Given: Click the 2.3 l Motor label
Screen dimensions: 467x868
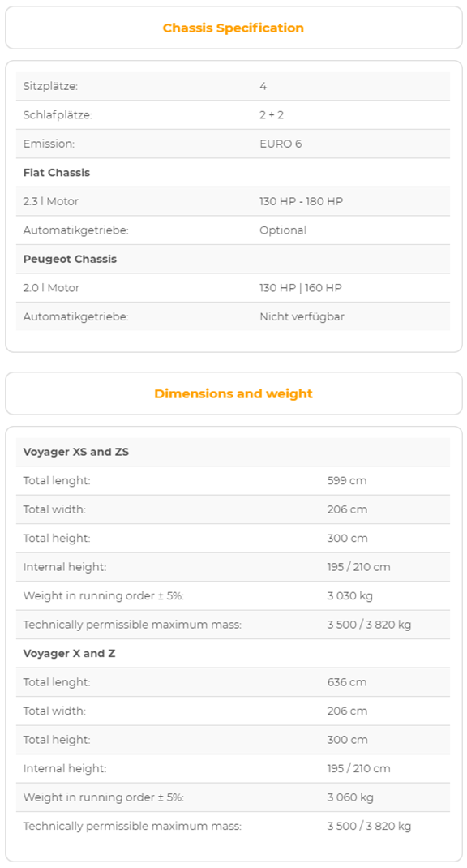Looking at the screenshot, I should point(51,201).
